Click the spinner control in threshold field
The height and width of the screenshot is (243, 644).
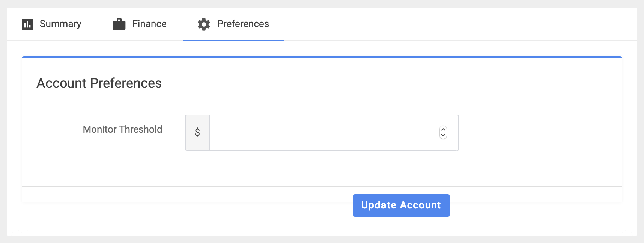tap(443, 132)
